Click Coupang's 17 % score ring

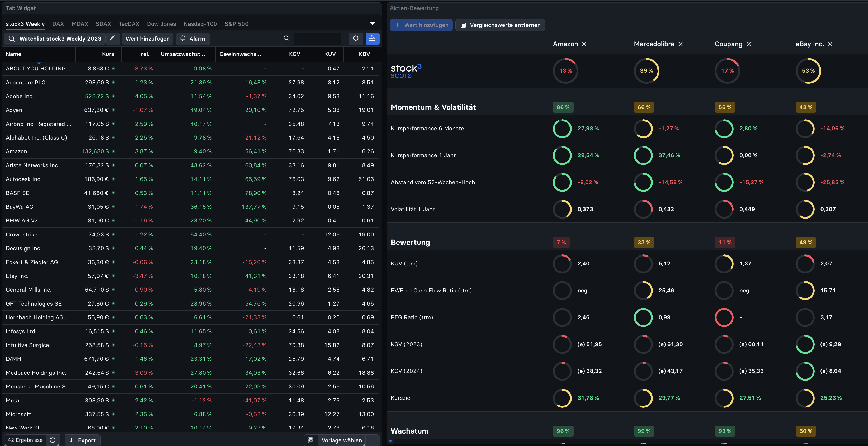[727, 71]
